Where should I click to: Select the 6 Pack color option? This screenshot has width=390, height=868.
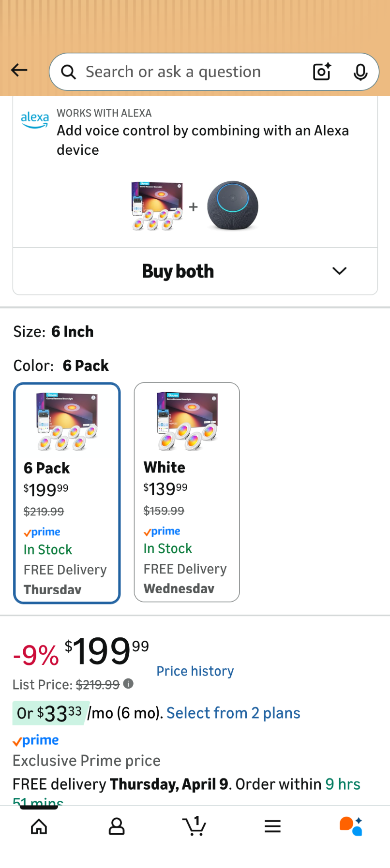point(67,493)
